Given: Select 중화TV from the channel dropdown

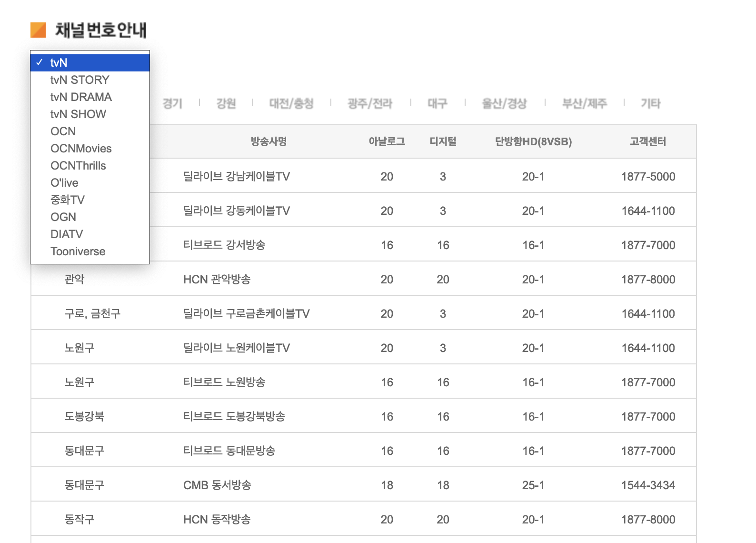Looking at the screenshot, I should [x=90, y=200].
